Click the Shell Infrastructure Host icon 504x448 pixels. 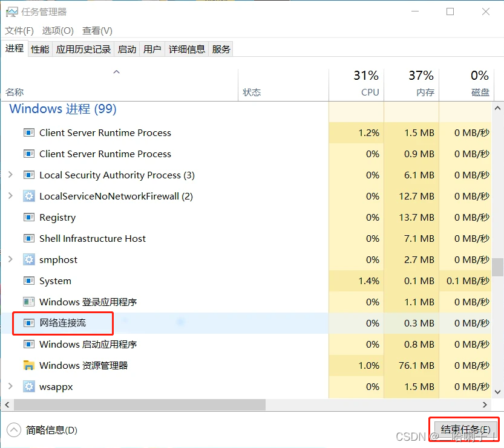click(29, 239)
